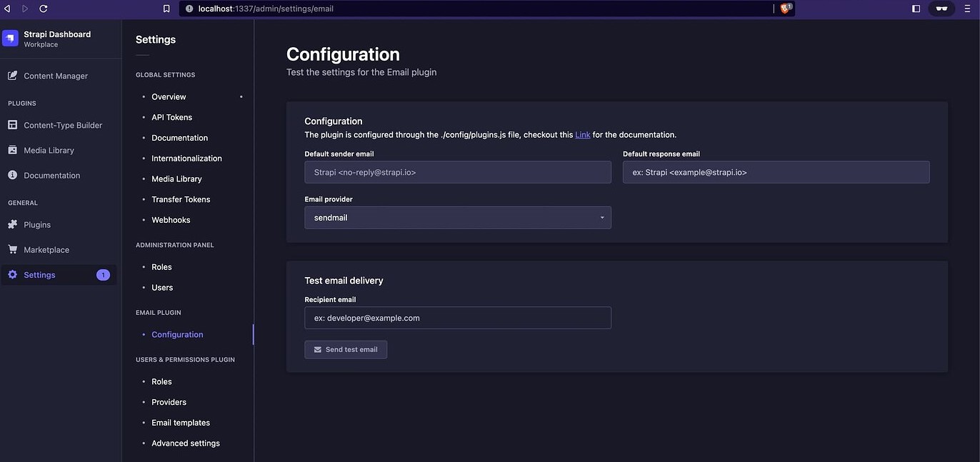Click the Strapi Dashboard workplace logo
980x462 pixels.
click(10, 37)
